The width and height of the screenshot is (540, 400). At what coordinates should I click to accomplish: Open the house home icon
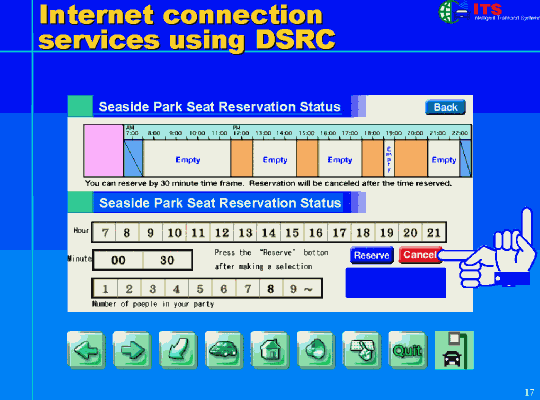point(270,350)
